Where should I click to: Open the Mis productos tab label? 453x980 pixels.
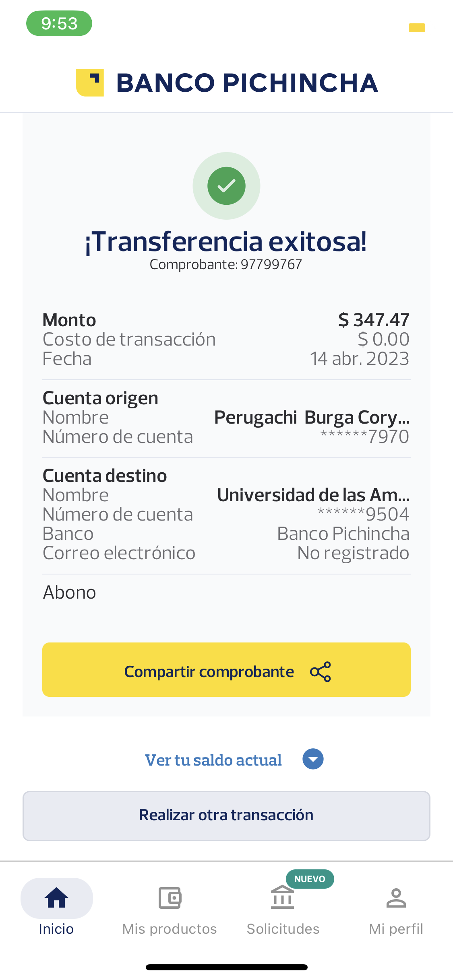[170, 929]
